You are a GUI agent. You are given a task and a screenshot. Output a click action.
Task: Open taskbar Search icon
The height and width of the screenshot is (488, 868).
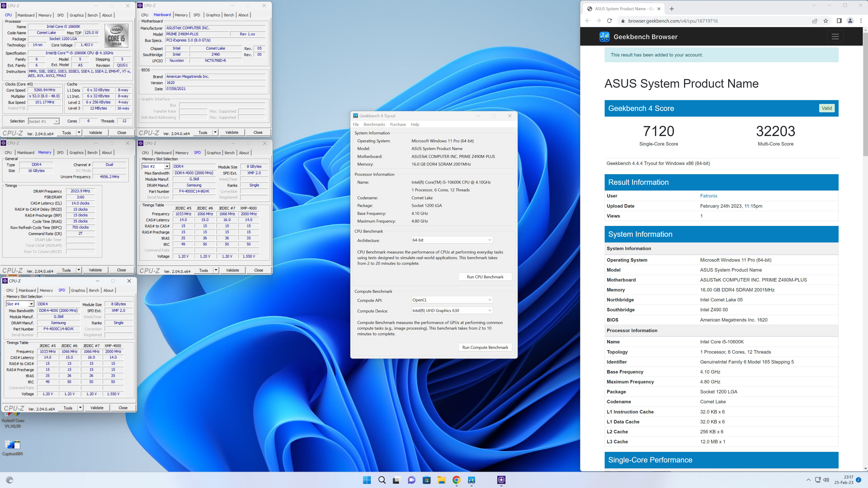[382, 480]
